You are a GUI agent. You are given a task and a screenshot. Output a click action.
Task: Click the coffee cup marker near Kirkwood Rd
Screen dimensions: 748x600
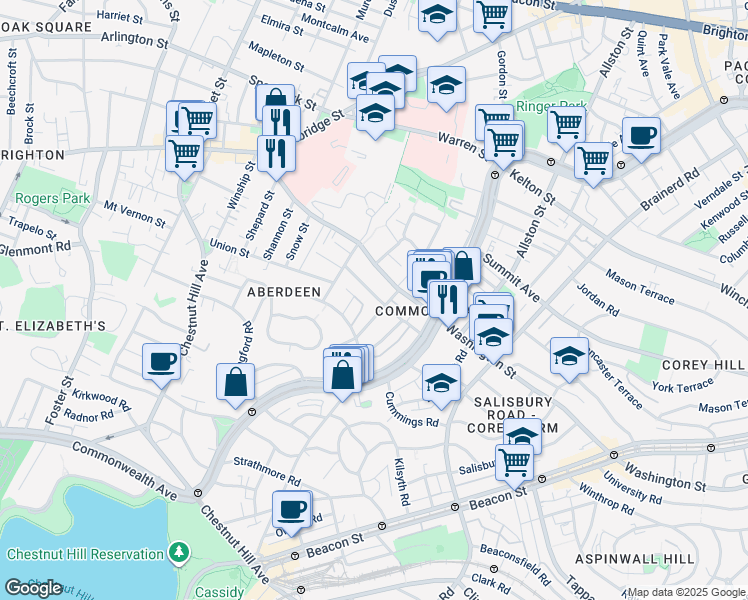point(161,363)
